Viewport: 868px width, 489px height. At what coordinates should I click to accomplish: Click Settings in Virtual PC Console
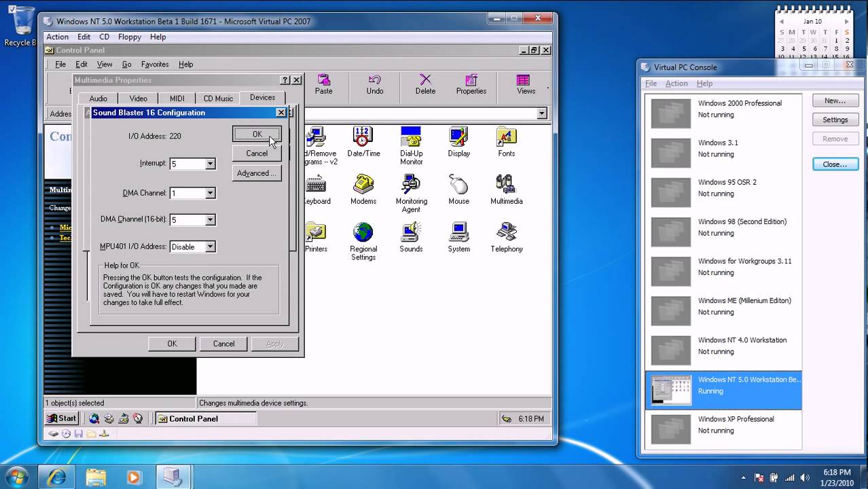click(x=835, y=120)
